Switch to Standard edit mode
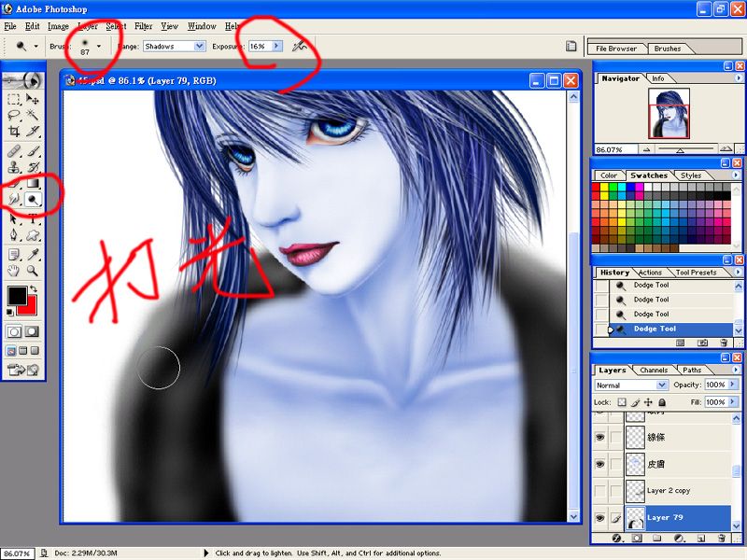Screen dimensions: 747x560 [x=14, y=331]
